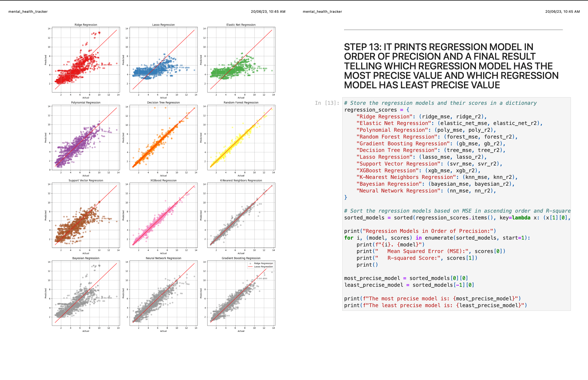Select the gb_mse, gb_r2 dictionary line
The height and width of the screenshot is (380, 588).
click(431, 144)
